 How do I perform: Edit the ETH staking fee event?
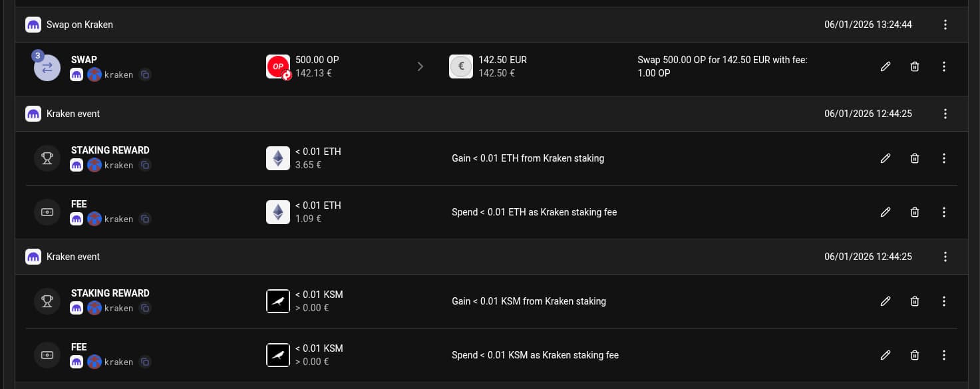coord(886,212)
